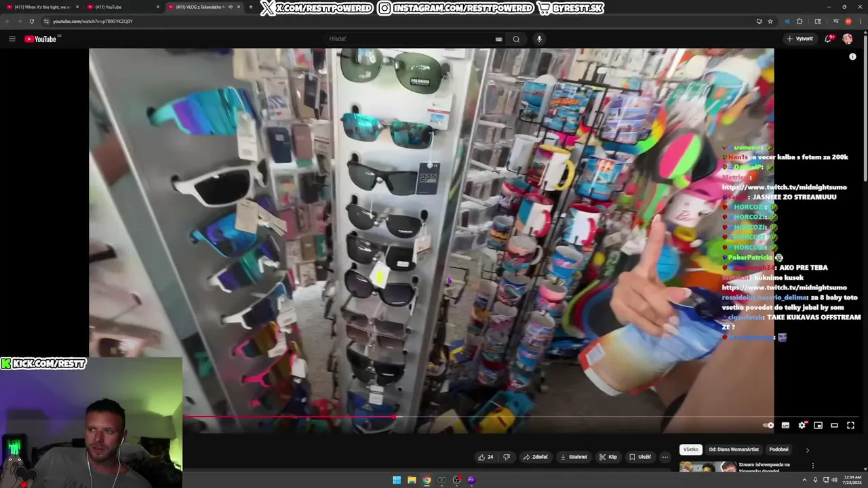The image size is (868, 488).
Task: View site information icon in address bar
Action: [46, 21]
